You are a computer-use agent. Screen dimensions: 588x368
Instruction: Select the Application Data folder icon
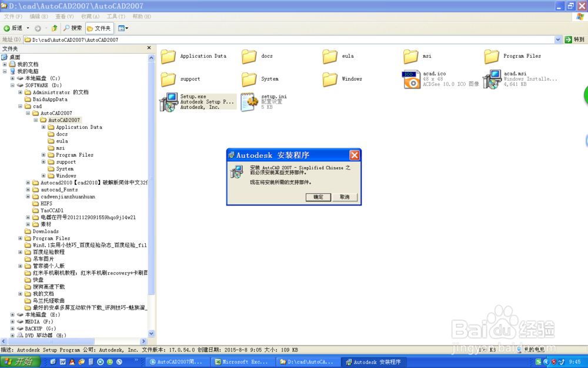[x=168, y=57]
